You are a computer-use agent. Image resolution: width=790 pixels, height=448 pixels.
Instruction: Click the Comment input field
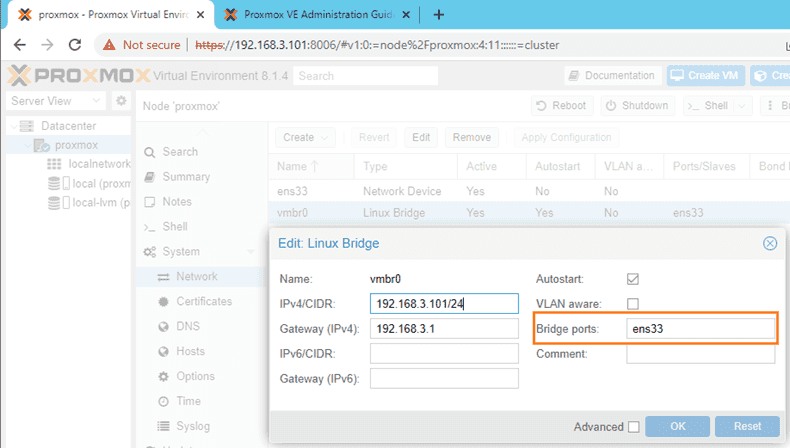700,354
